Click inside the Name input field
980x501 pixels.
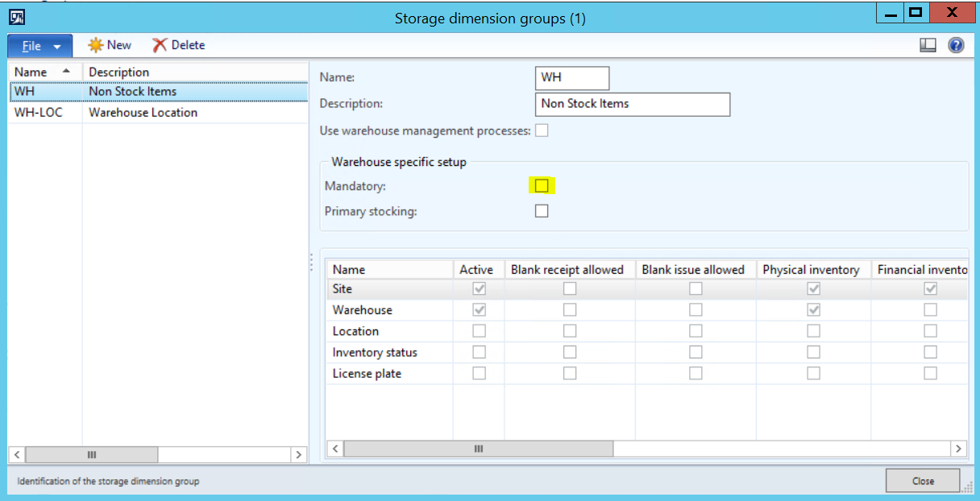(x=571, y=78)
